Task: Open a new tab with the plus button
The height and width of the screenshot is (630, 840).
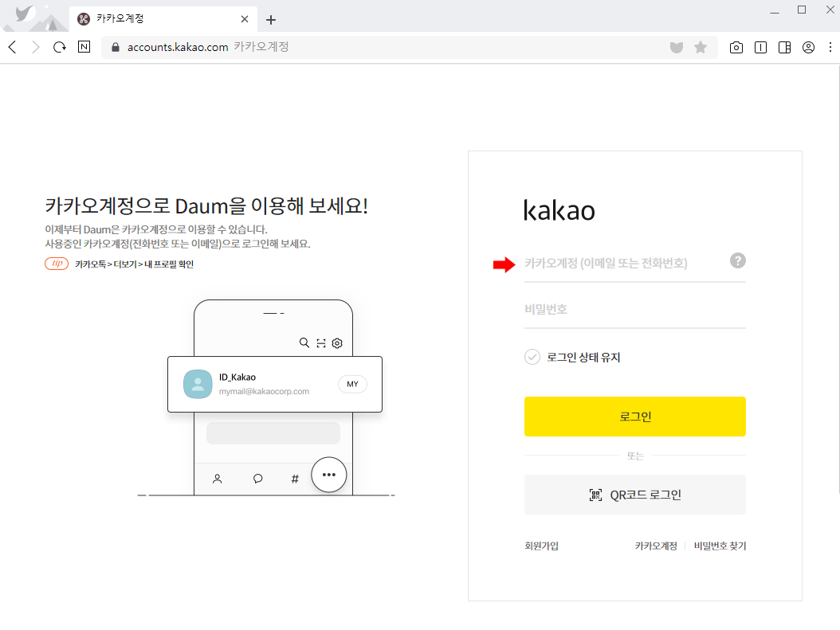Action: 271,20
